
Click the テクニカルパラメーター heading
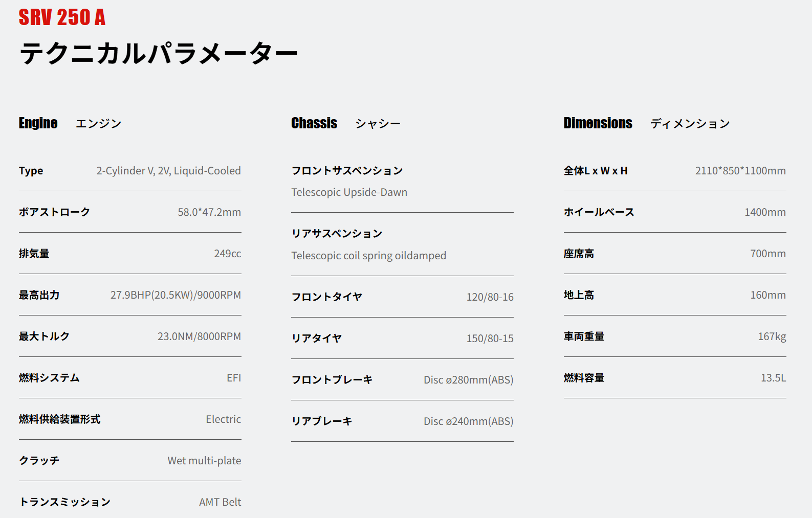(x=158, y=53)
